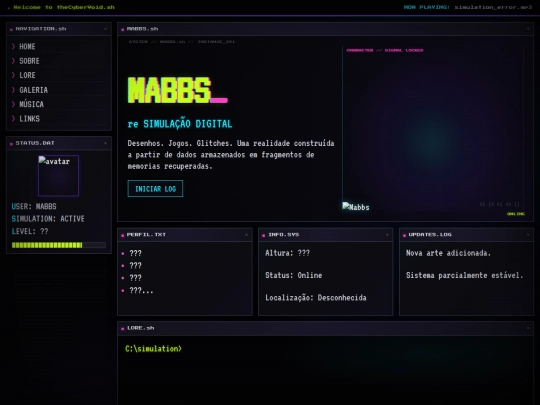Click the chevron beside SOBRE
This screenshot has height=405, width=540.
pos(13,61)
